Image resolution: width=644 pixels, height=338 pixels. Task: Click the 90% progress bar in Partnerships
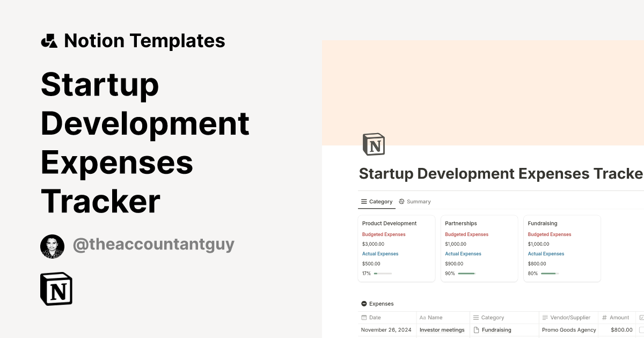point(466,274)
